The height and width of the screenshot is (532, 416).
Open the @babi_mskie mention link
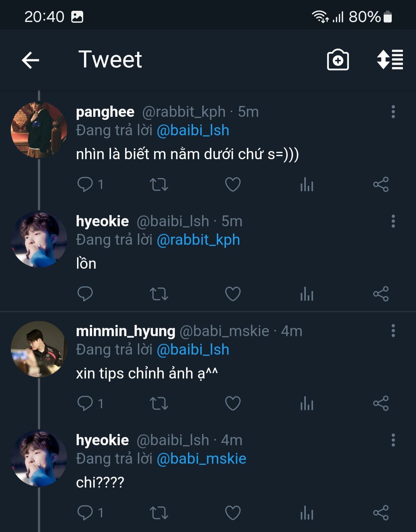point(201,459)
